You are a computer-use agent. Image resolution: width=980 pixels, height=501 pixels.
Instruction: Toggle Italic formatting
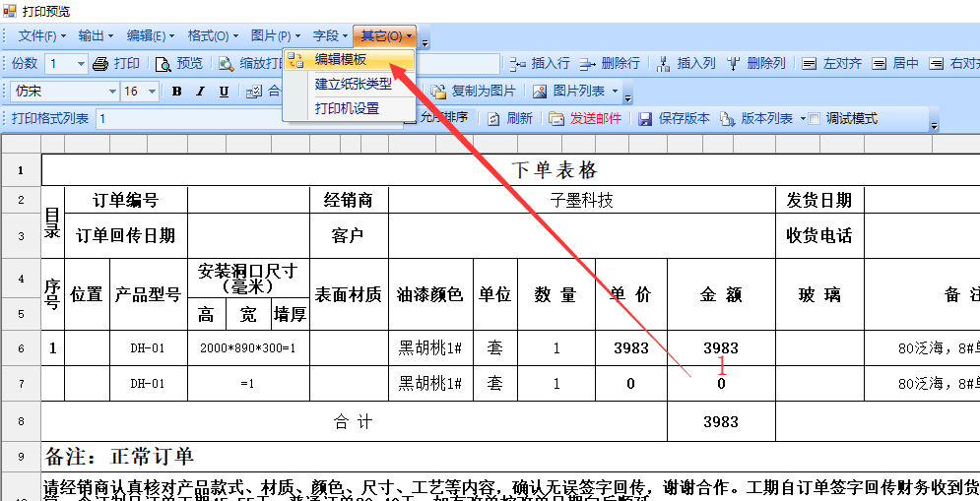click(x=201, y=92)
